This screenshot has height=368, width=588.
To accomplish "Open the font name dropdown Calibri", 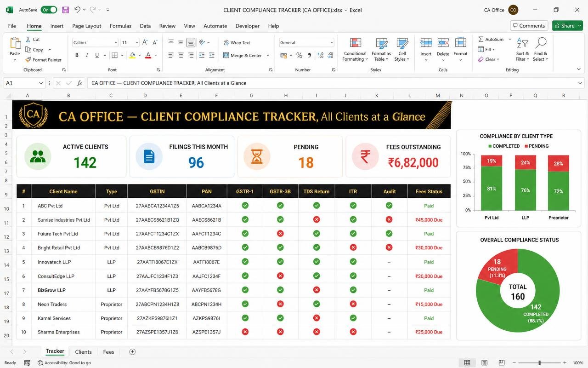I will (115, 43).
